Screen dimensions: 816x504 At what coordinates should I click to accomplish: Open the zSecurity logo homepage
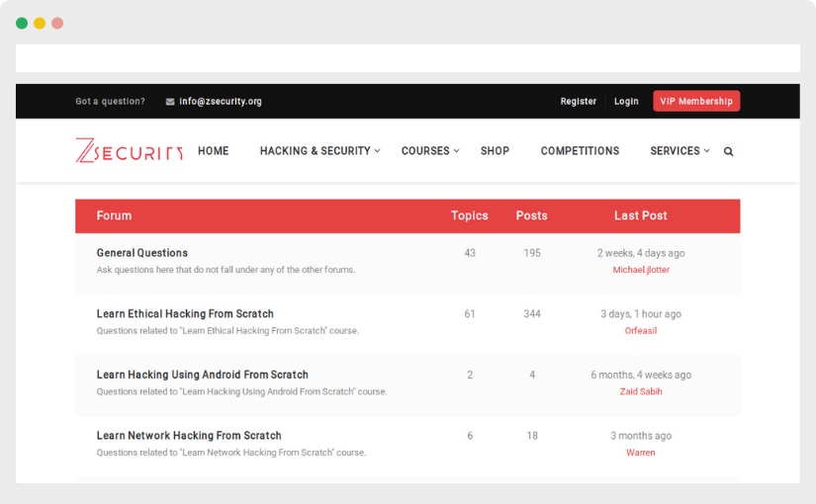pyautogui.click(x=129, y=150)
